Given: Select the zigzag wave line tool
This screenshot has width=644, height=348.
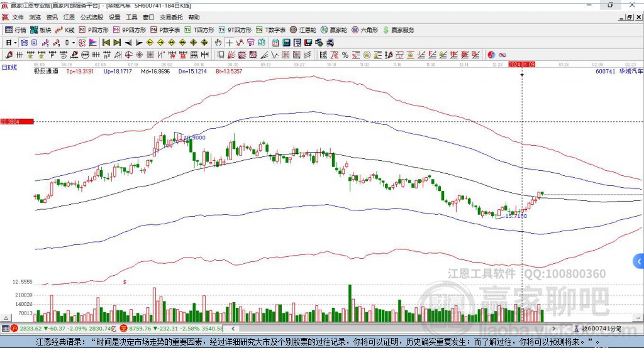Looking at the screenshot, I should coord(275,55).
